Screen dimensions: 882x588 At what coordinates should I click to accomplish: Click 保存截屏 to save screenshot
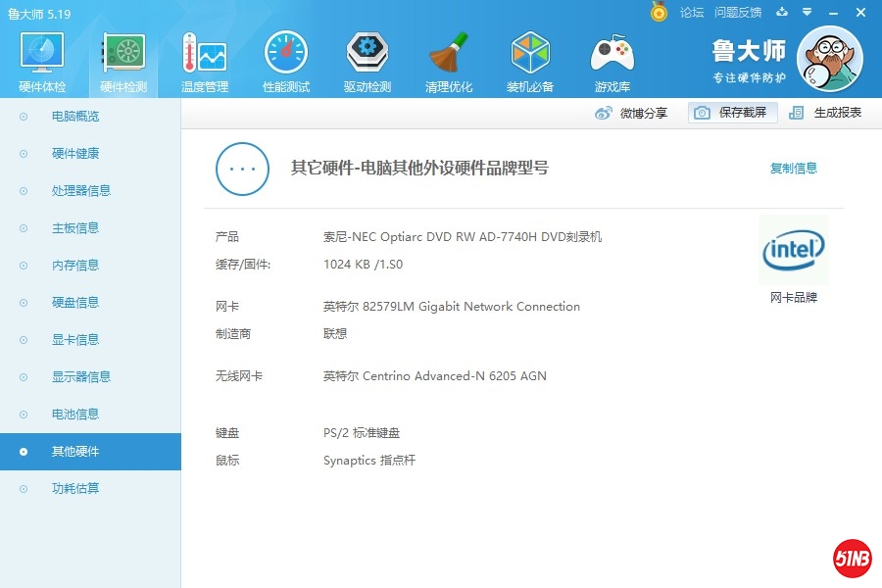[x=732, y=113]
